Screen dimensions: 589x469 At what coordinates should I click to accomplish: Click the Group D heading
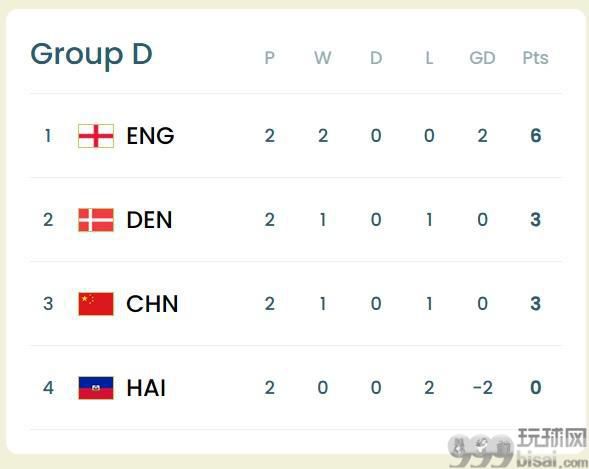coord(91,54)
